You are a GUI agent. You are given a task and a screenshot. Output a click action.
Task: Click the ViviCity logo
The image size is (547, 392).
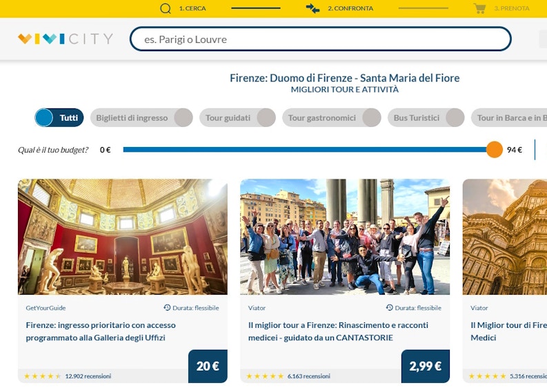pos(66,39)
